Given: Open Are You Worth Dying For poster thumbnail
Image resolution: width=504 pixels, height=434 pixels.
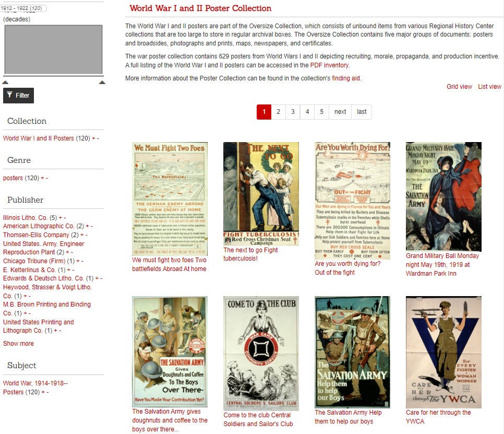Looking at the screenshot, I should coord(352,201).
